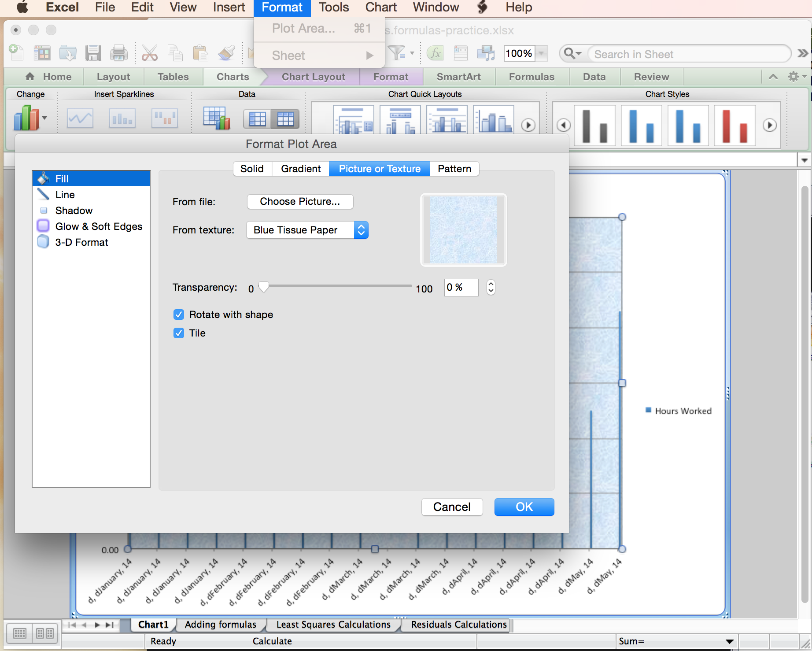Viewport: 812px width, 651px height.
Task: Uncheck the Tile checkbox
Action: click(179, 333)
